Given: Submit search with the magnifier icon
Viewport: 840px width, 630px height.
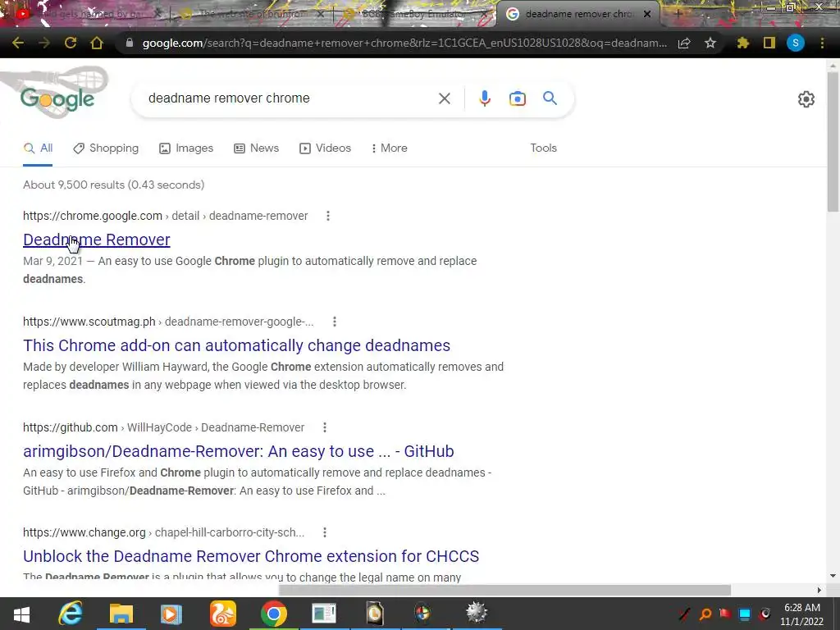Looking at the screenshot, I should tap(550, 98).
